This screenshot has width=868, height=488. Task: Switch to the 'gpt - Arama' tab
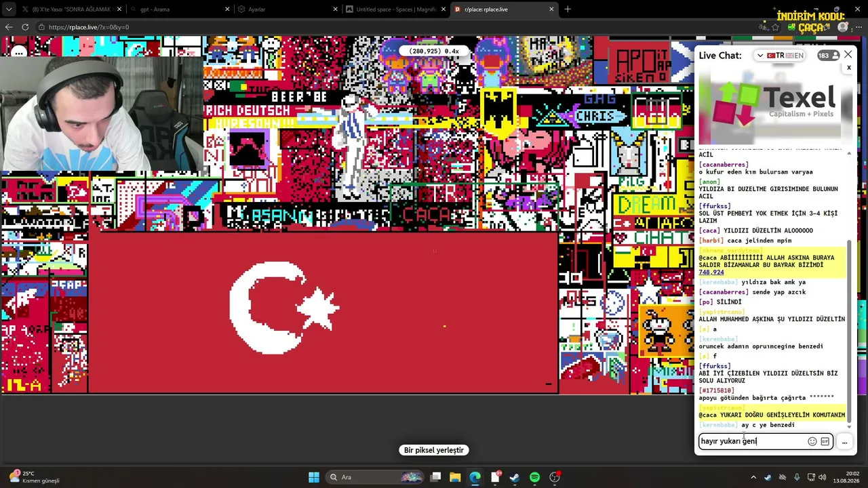(x=180, y=9)
